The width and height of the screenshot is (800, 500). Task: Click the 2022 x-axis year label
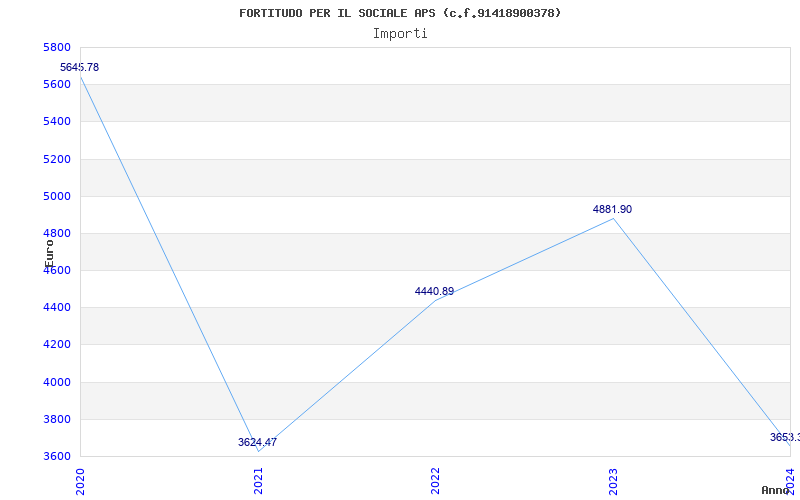[435, 480]
